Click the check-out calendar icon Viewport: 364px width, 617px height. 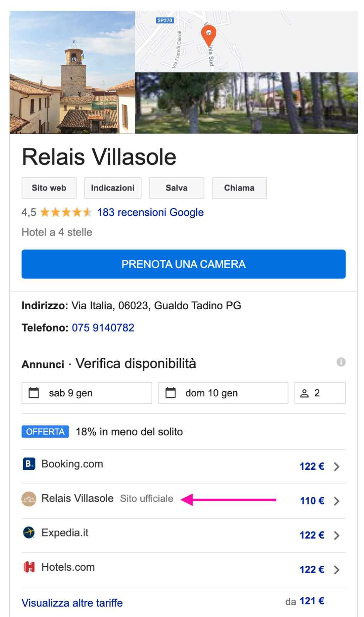pos(170,393)
